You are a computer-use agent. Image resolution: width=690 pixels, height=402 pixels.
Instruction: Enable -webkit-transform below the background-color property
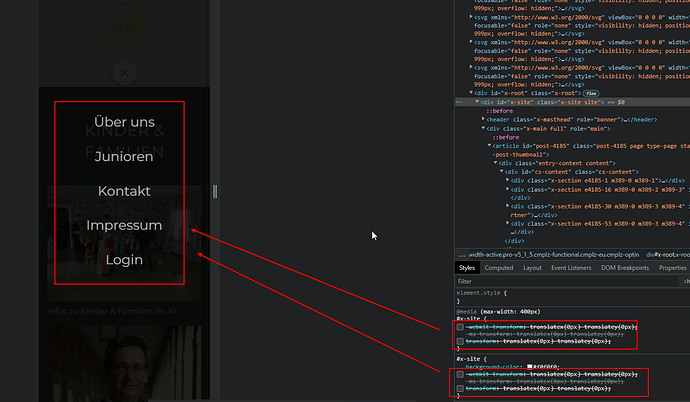click(461, 374)
